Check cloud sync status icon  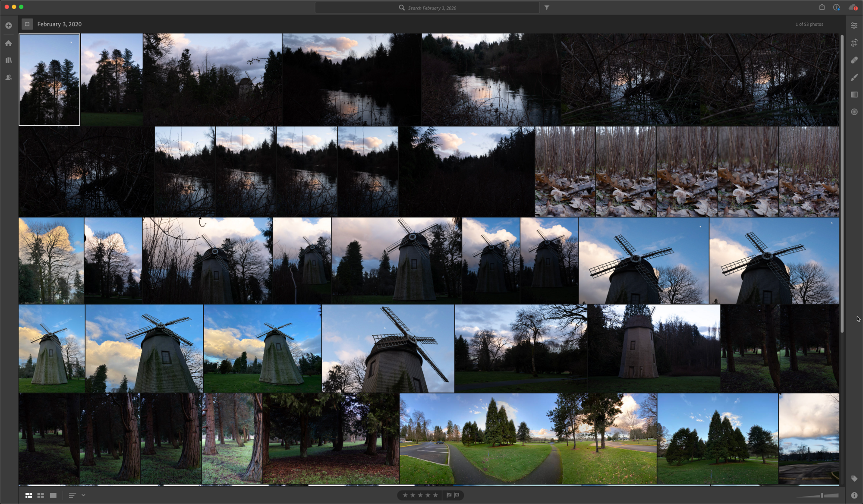click(x=853, y=7)
